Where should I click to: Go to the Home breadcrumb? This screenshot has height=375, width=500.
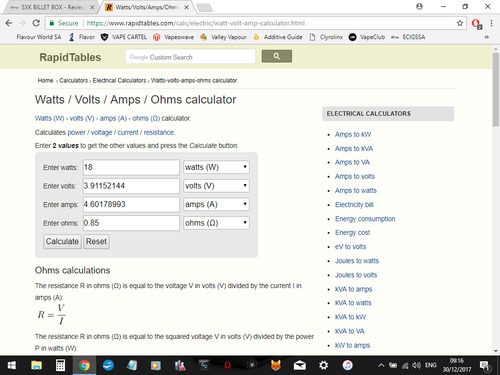[45, 80]
